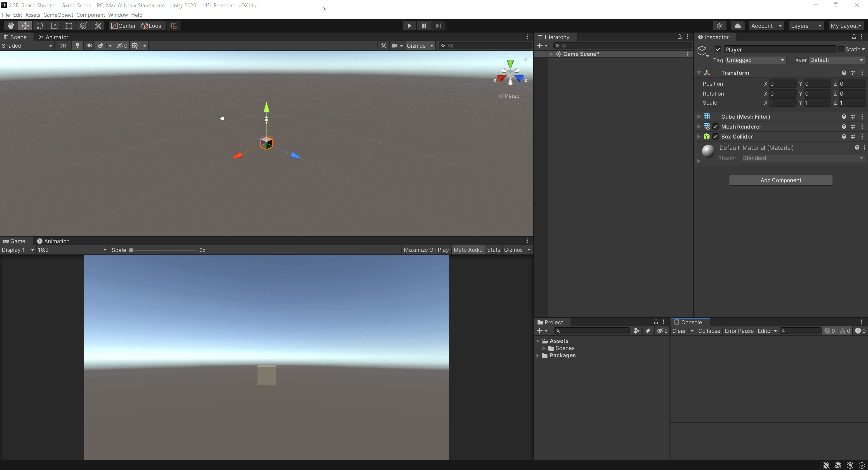Select the Scale tool
The height and width of the screenshot is (470, 868).
54,26
